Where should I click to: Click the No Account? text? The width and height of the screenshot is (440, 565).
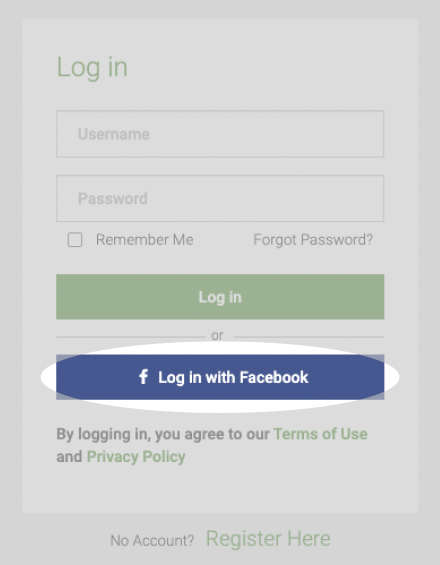tap(152, 540)
